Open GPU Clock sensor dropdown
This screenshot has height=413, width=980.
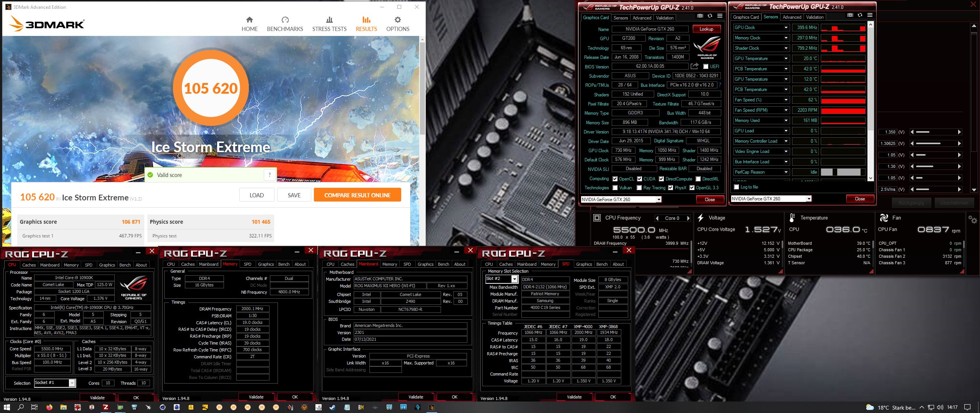point(786,28)
